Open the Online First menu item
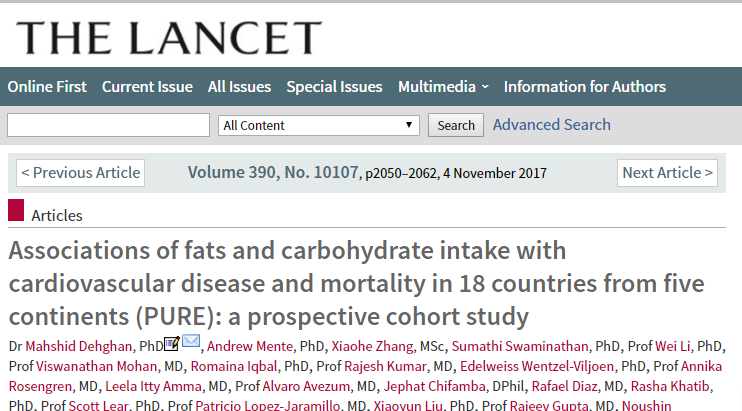Image resolution: width=742 pixels, height=411 pixels. [47, 87]
